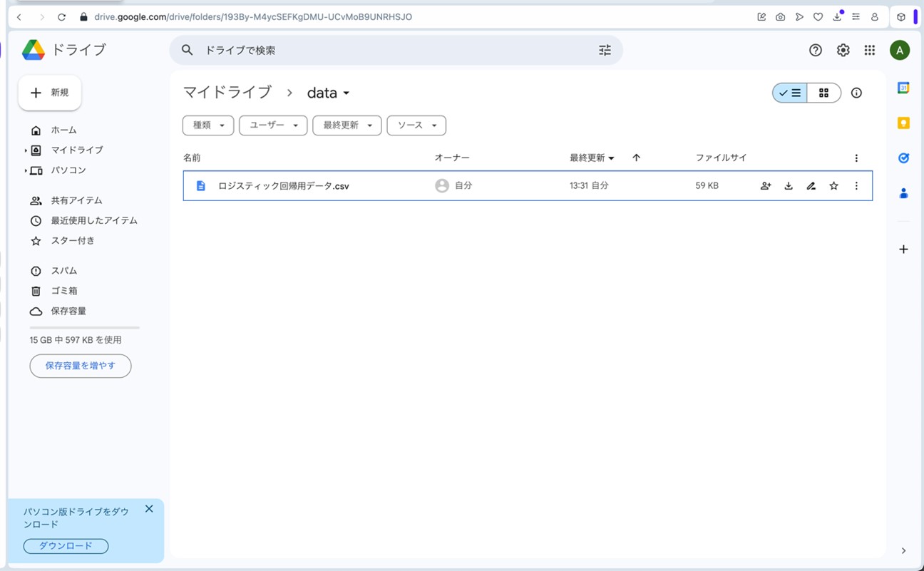Screen dimensions: 924x571
Task: Click 15 GB 中 597 KB を使用 text
Action: click(x=76, y=340)
